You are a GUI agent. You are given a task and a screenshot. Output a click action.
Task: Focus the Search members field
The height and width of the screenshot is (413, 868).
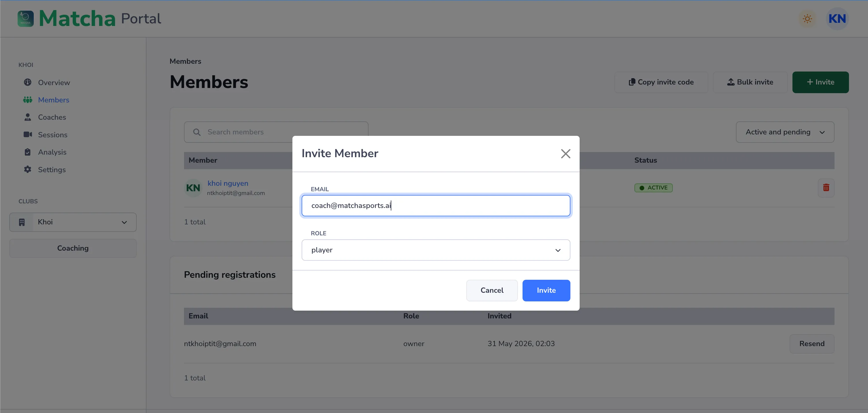tap(276, 132)
